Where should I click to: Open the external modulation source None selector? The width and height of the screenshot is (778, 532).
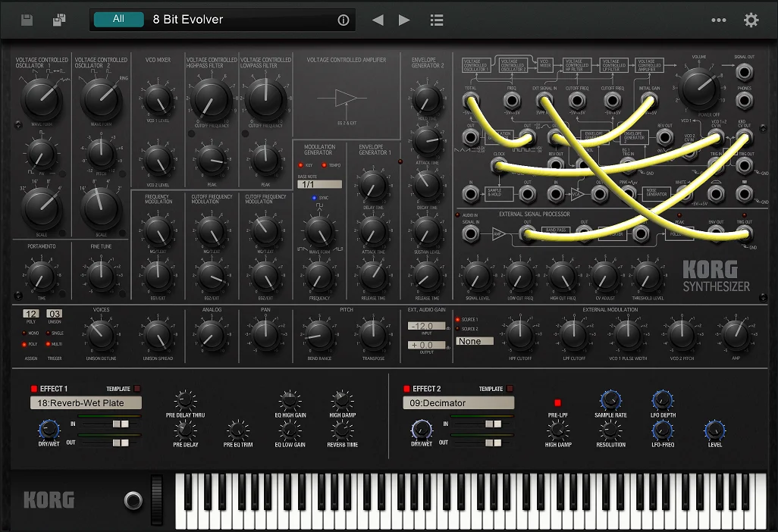click(x=475, y=341)
